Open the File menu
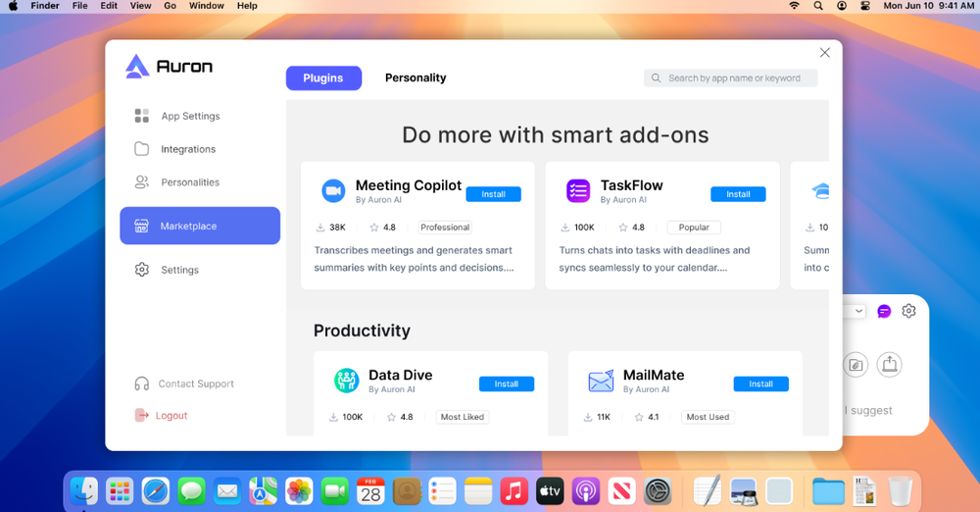The height and width of the screenshot is (512, 980). click(80, 6)
